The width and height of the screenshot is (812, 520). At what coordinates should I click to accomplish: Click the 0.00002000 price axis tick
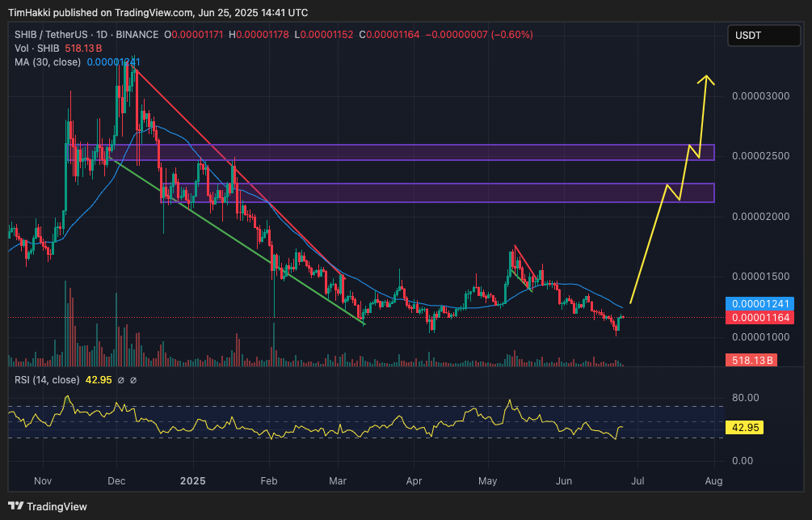761,216
